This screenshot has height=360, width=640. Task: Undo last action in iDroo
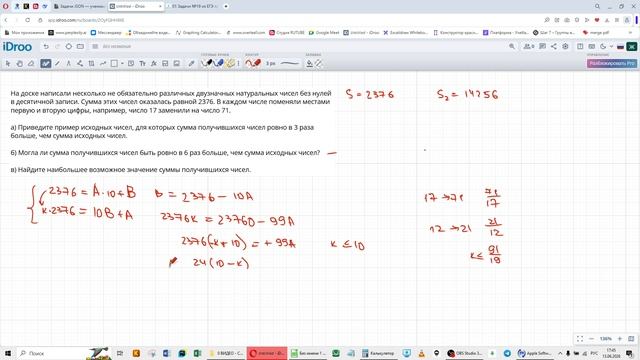[x=46, y=47]
